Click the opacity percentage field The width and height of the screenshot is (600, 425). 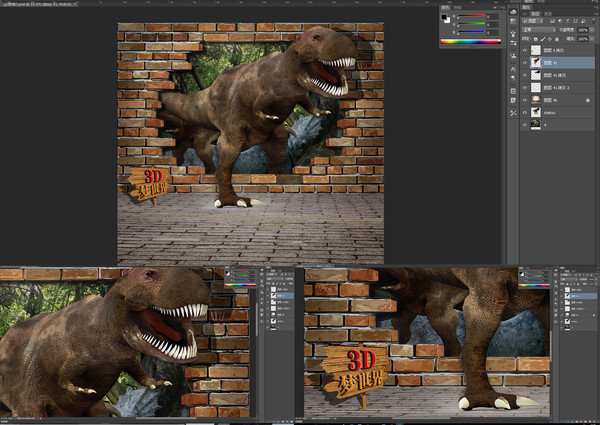pyautogui.click(x=583, y=30)
